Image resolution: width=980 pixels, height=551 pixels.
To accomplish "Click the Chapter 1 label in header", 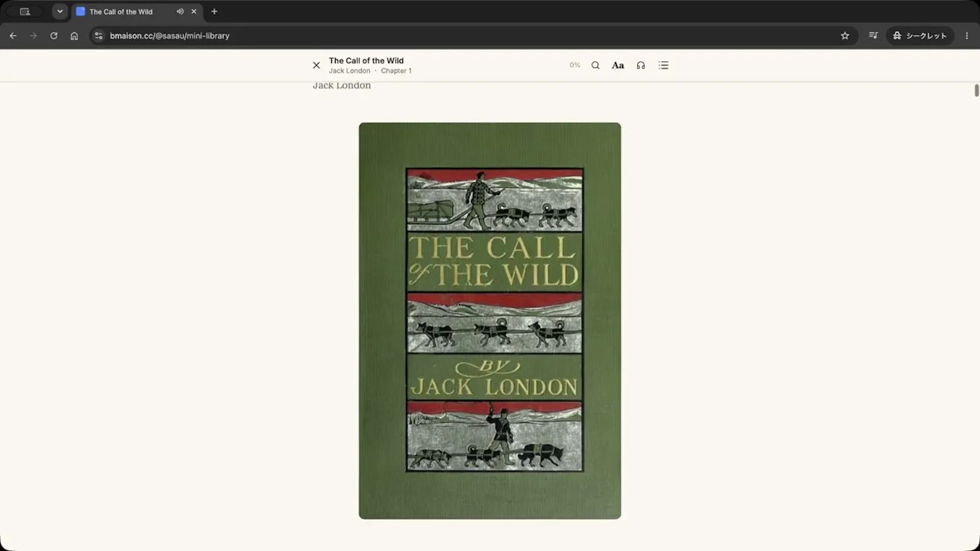I will 396,71.
